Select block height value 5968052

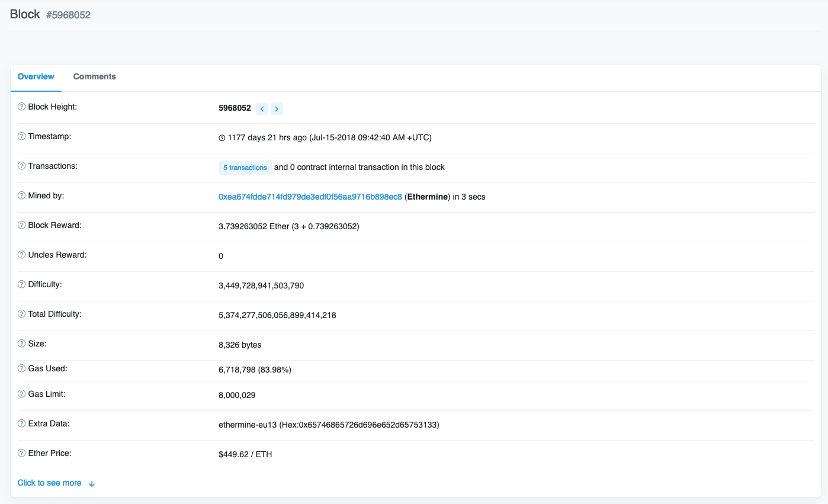click(x=235, y=108)
